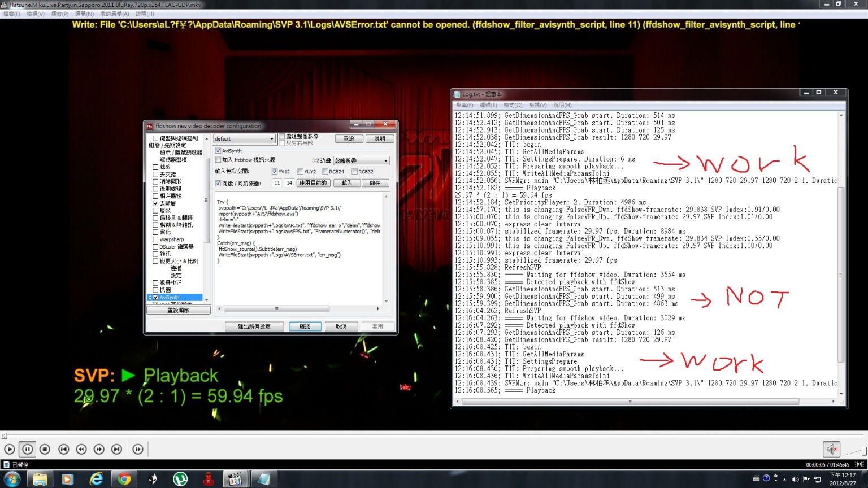
Task: Expand the 3:2 pulldown dropdown
Action: click(x=362, y=161)
